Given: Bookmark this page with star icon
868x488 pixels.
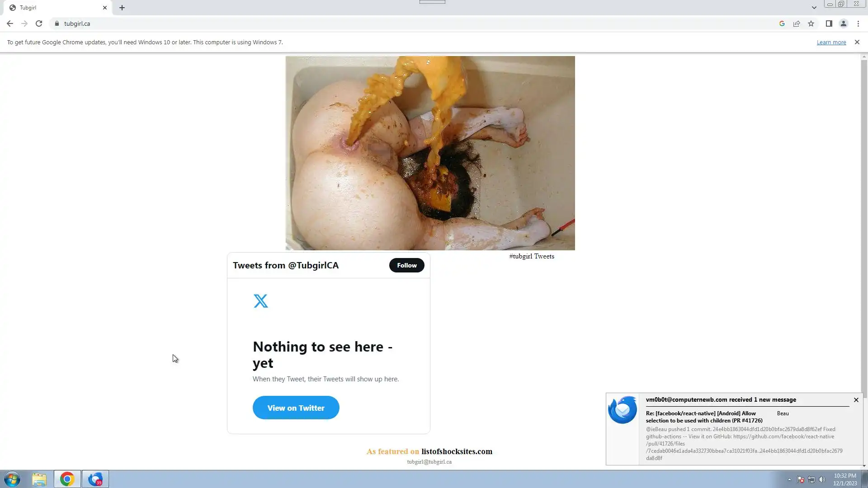Looking at the screenshot, I should pos(811,23).
